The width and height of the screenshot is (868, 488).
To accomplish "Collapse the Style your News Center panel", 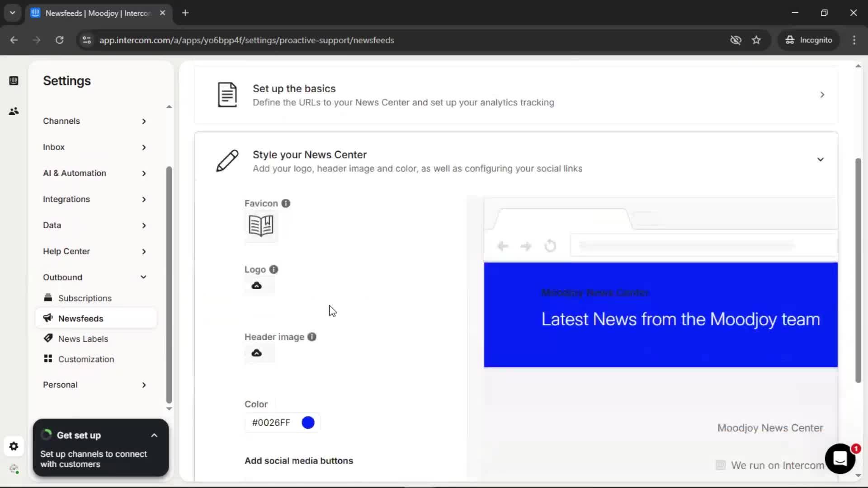I will click(x=820, y=160).
